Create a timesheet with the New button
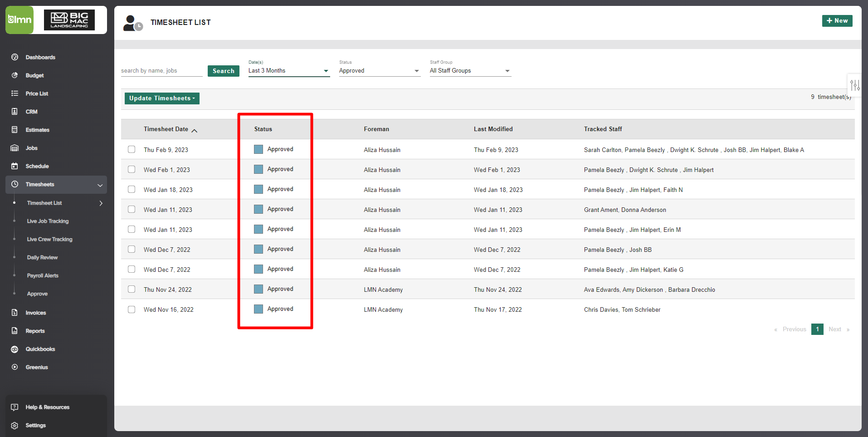The image size is (868, 437). (837, 21)
